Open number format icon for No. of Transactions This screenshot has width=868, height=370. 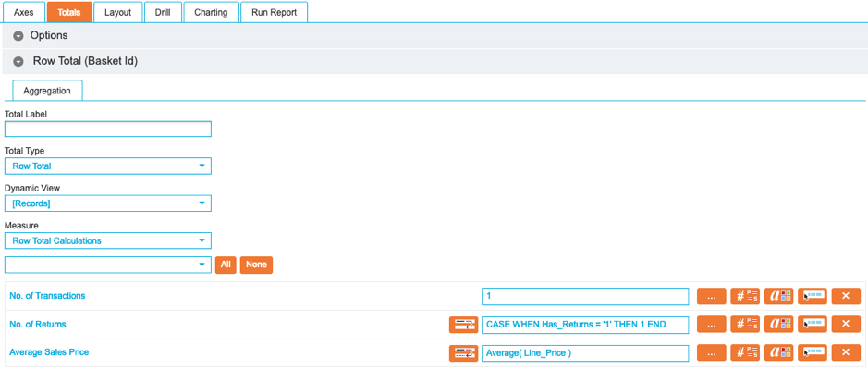745,297
